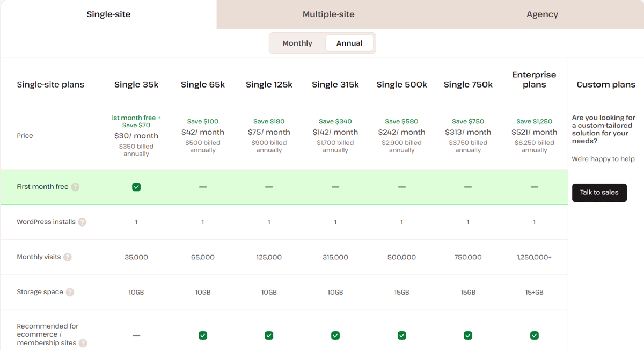Click Single 35k first month free checkmark

coord(136,187)
